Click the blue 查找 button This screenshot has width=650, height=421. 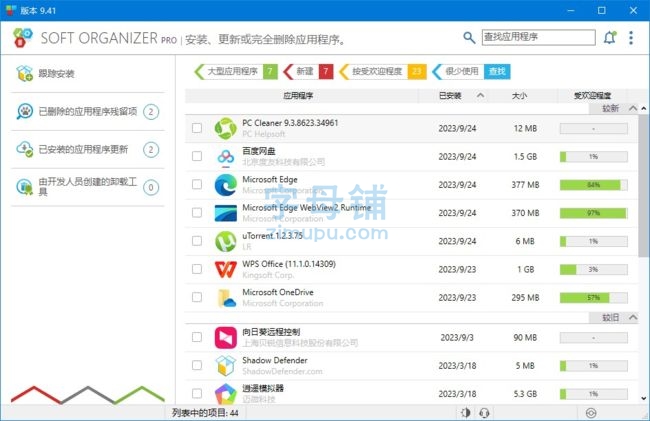click(497, 71)
